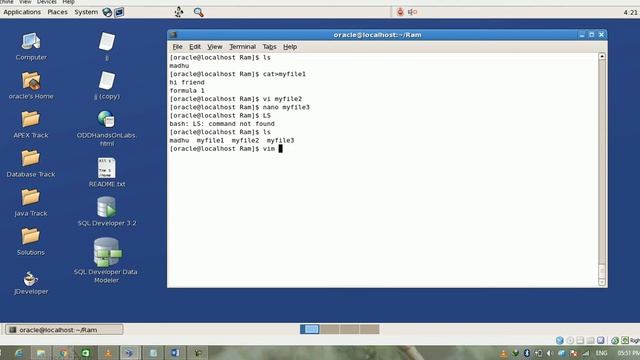This screenshot has width=640, height=360.
Task: Click the 'formula 1' terminal line
Action: [x=187, y=91]
